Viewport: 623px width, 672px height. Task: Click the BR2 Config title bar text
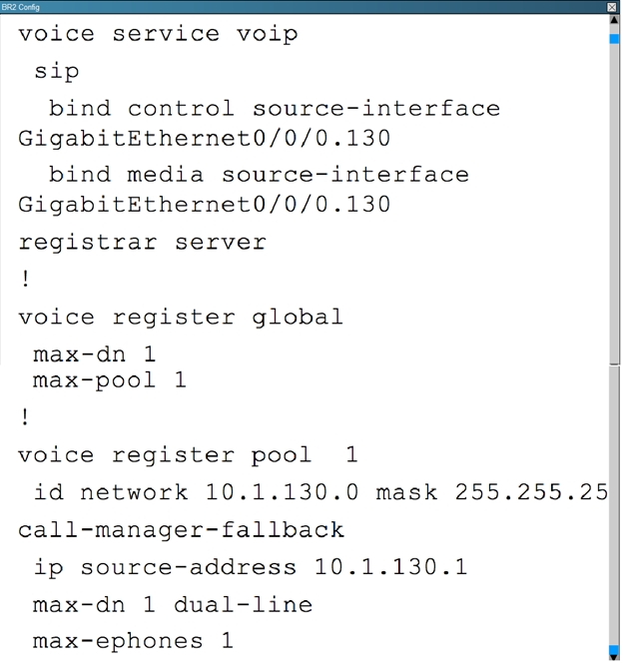point(21,7)
